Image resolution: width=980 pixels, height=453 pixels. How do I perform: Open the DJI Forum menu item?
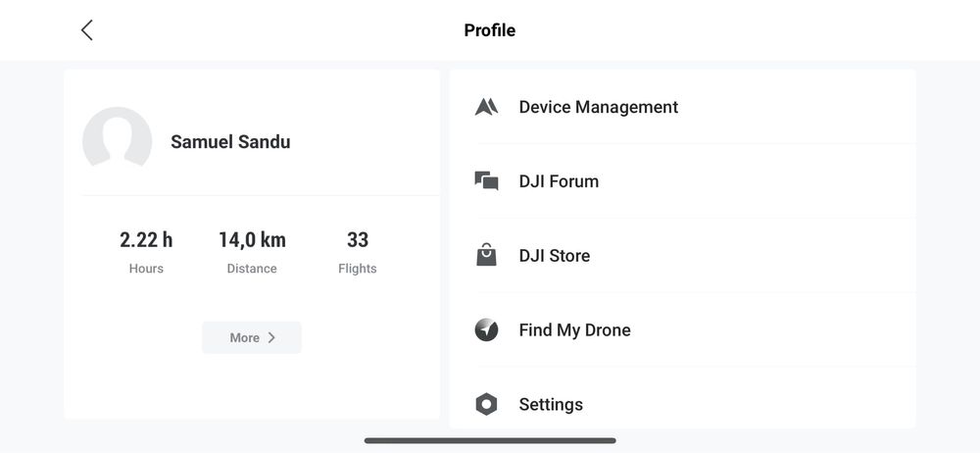(x=559, y=181)
